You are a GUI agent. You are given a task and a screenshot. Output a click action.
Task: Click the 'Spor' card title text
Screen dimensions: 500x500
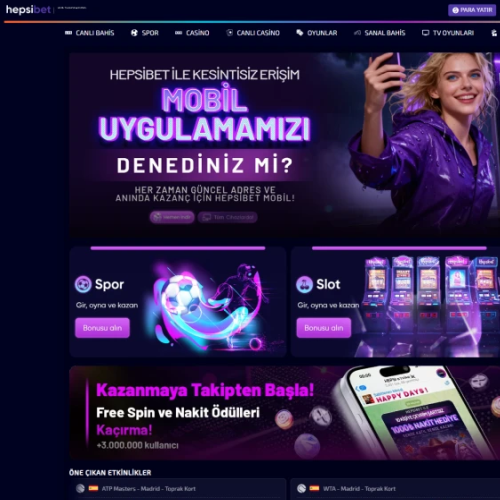[x=109, y=284]
